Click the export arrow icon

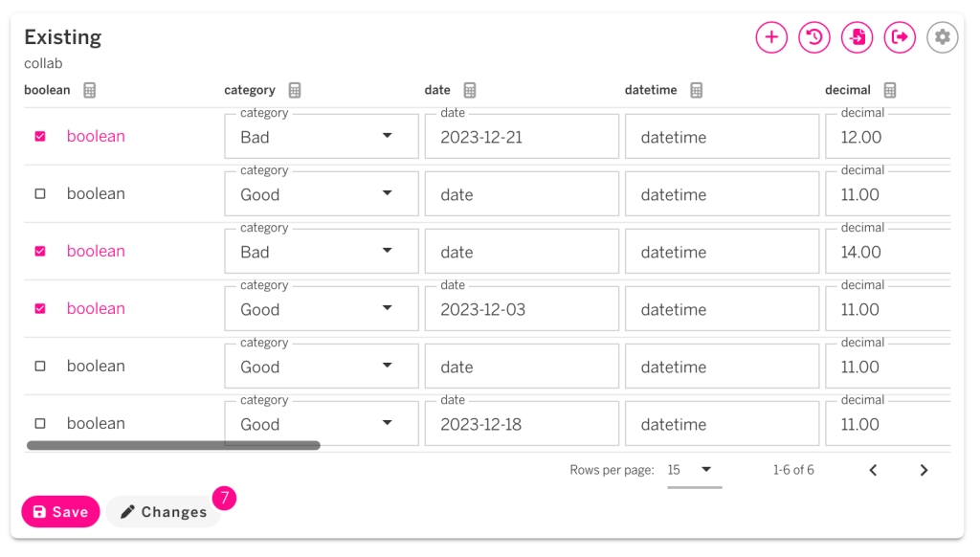point(900,37)
